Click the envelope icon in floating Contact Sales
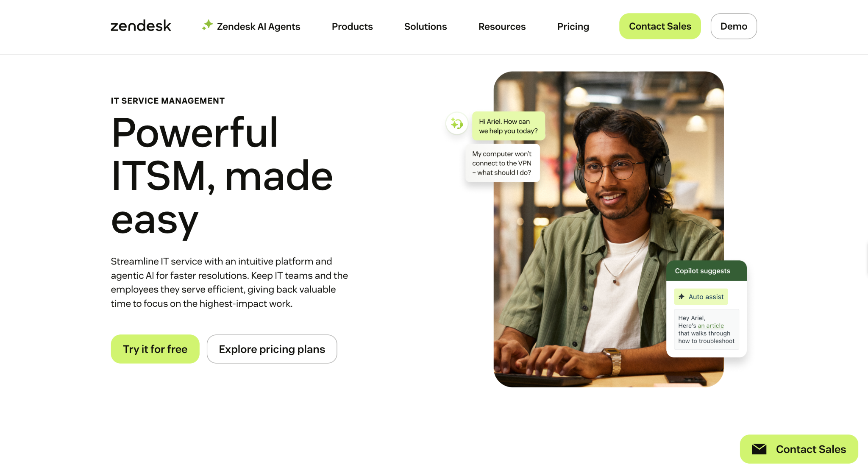Image resolution: width=868 pixels, height=473 pixels. point(759,449)
